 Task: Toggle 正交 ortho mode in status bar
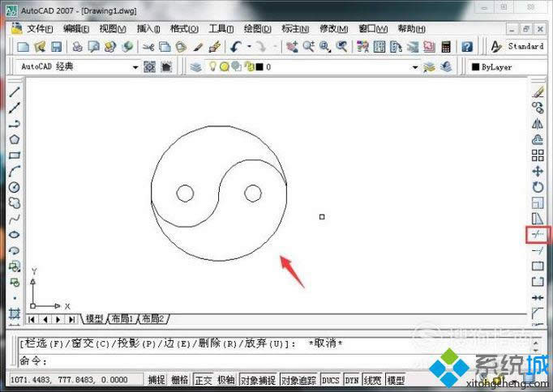[204, 380]
